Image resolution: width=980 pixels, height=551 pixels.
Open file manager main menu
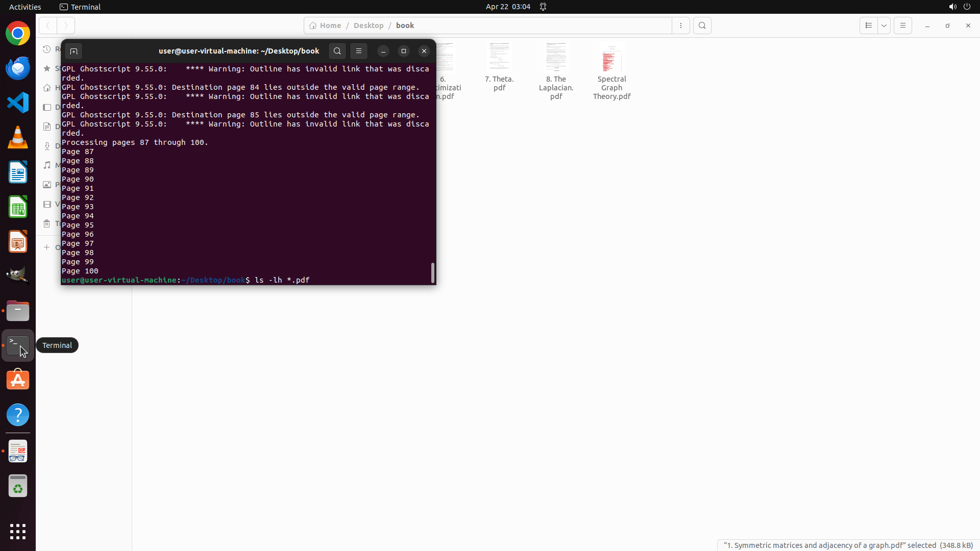click(902, 26)
